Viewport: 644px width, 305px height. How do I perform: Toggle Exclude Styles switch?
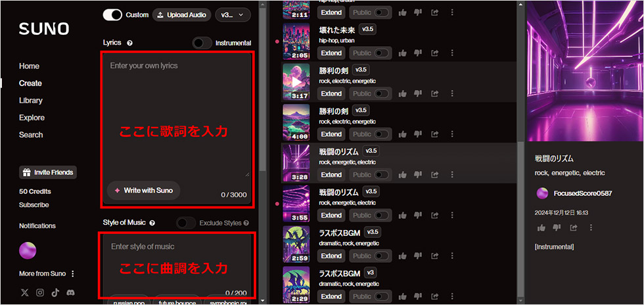click(186, 223)
